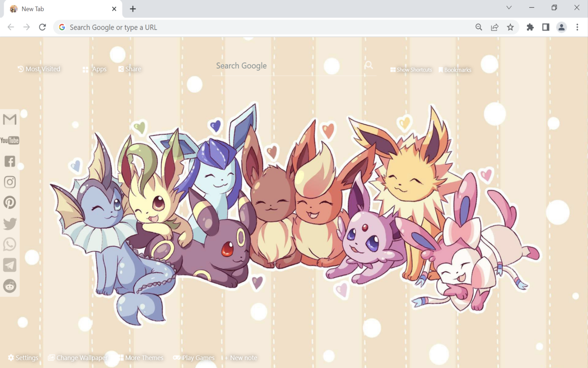Open Twitter sidebar shortcut
588x368 pixels.
(x=10, y=224)
